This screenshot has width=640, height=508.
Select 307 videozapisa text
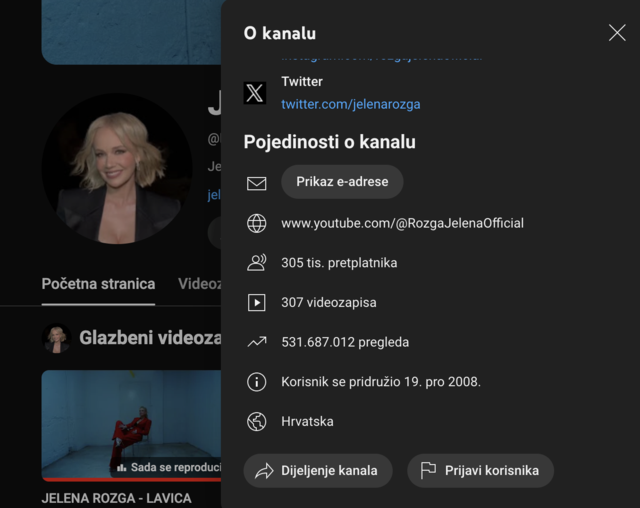coord(329,302)
